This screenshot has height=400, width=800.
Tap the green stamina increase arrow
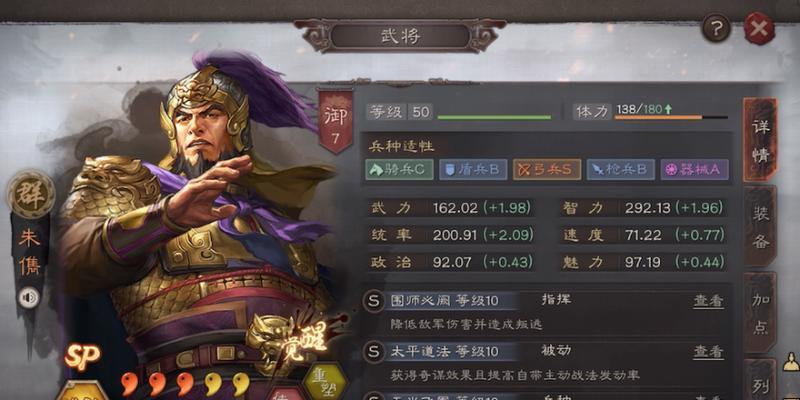coord(668,109)
